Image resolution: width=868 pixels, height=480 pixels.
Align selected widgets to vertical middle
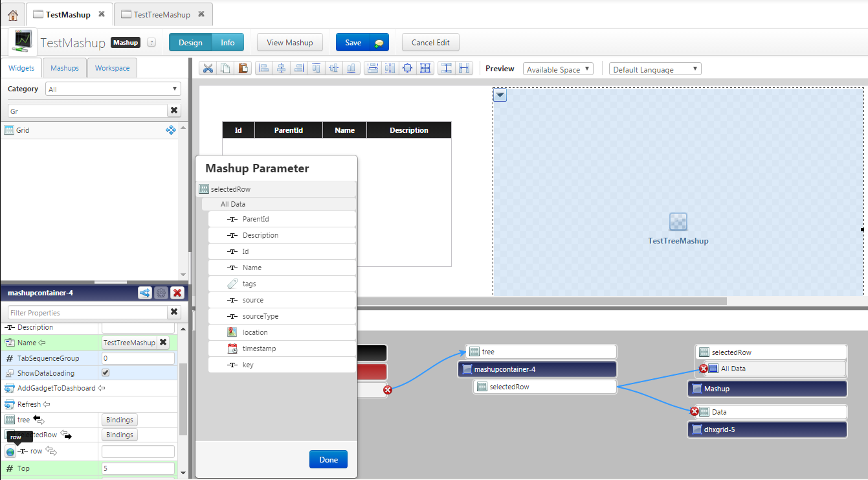(x=333, y=68)
